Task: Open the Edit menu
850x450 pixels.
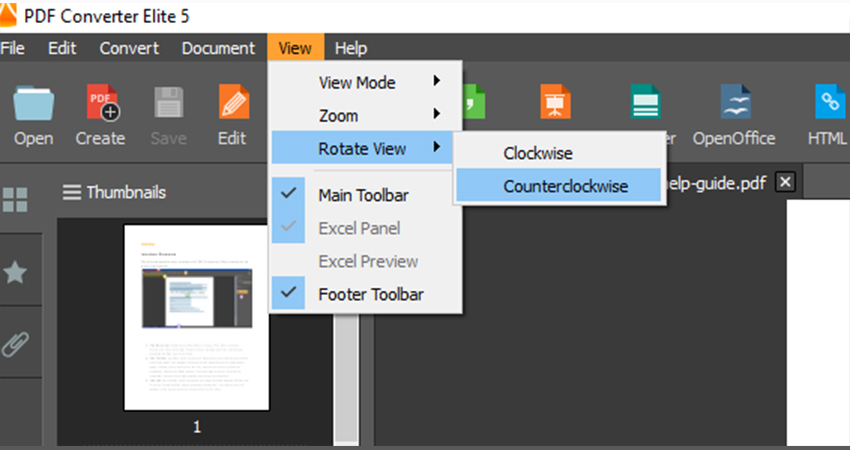Action: [x=62, y=48]
